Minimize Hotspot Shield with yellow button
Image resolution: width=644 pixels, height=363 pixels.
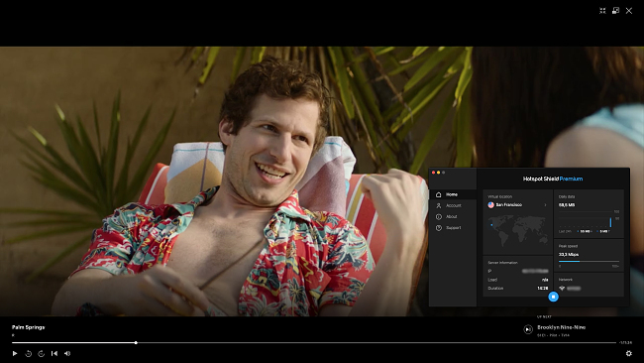[x=438, y=173]
